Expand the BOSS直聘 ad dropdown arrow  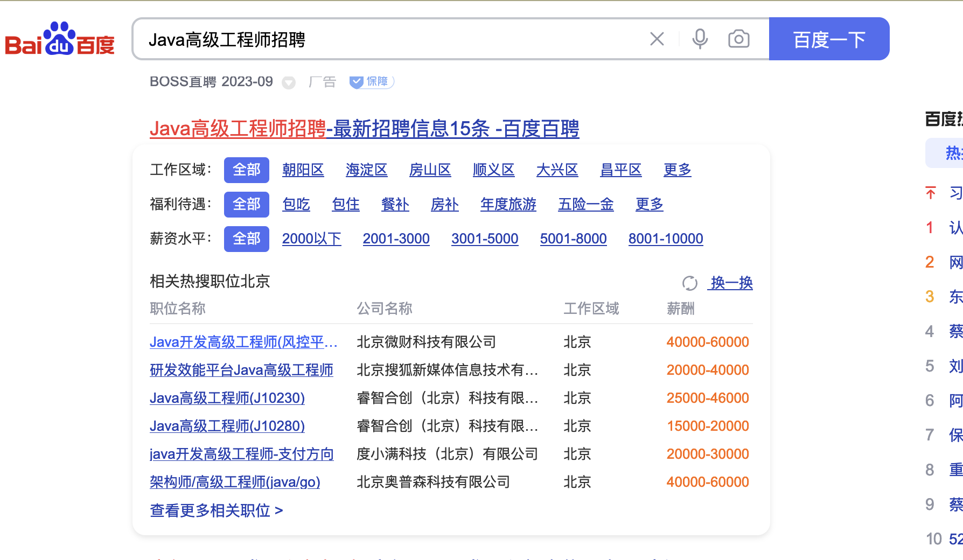point(289,82)
